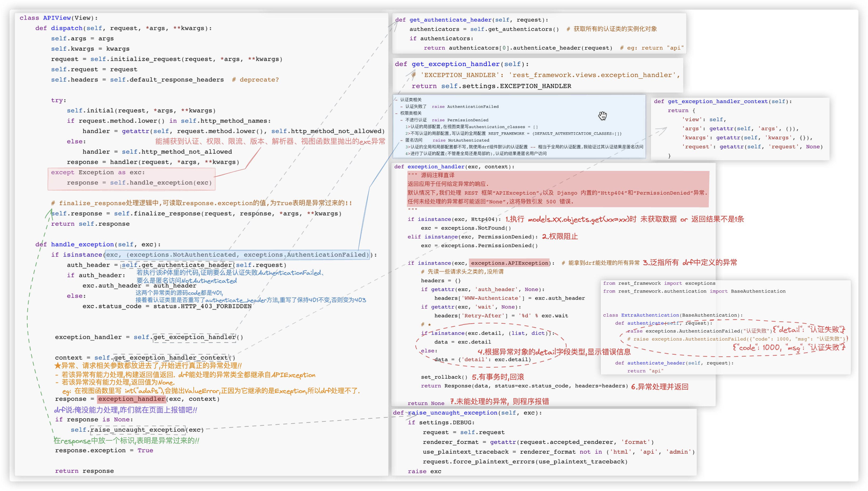This screenshot has width=868, height=491.
Task: Click red annotation '5.有事务时,回滚'
Action: (x=498, y=377)
